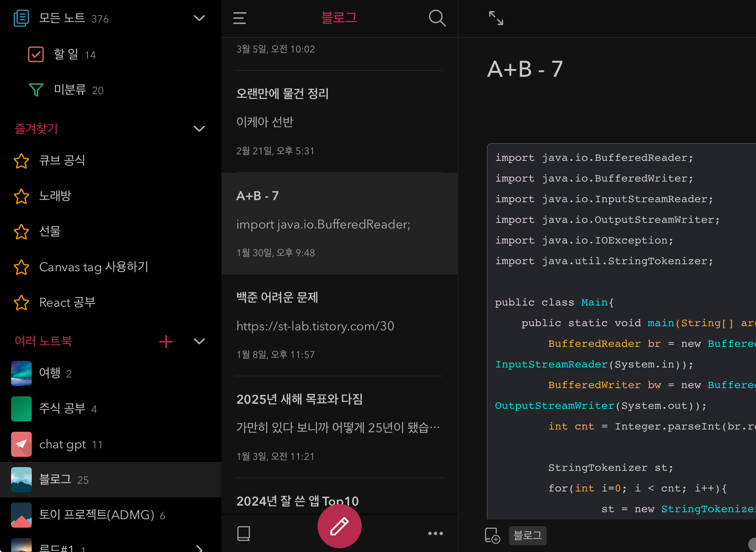Add a new notebook with the plus icon
This screenshot has height=552, width=756.
166,341
